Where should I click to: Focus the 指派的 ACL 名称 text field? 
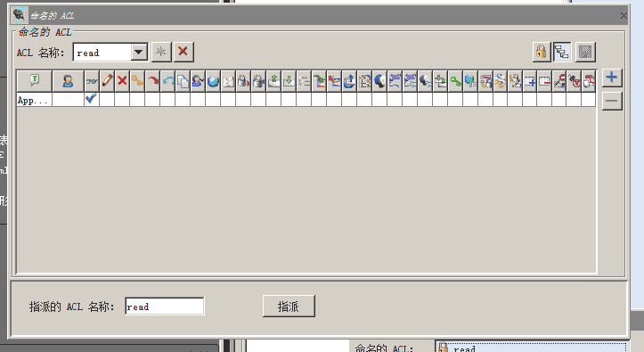pyautogui.click(x=164, y=307)
